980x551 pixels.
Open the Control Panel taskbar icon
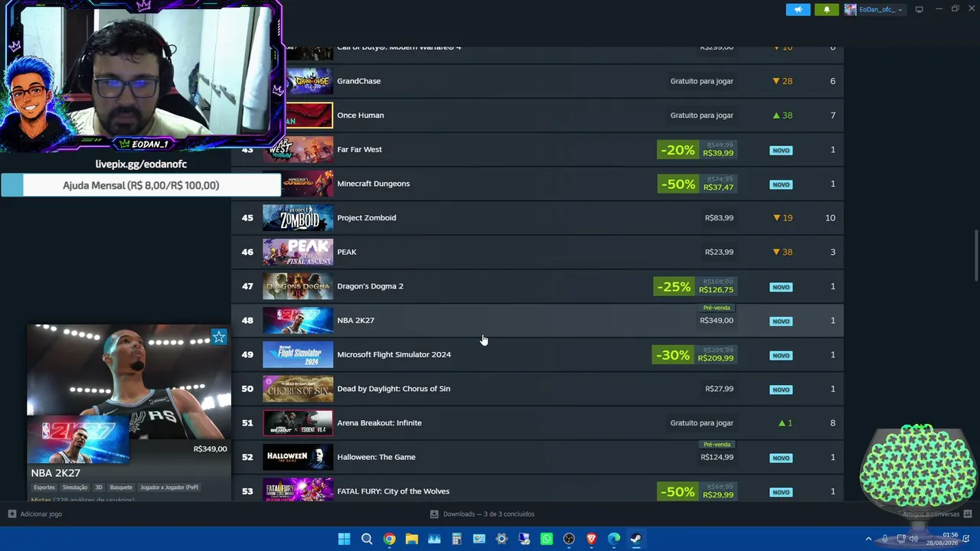[479, 539]
